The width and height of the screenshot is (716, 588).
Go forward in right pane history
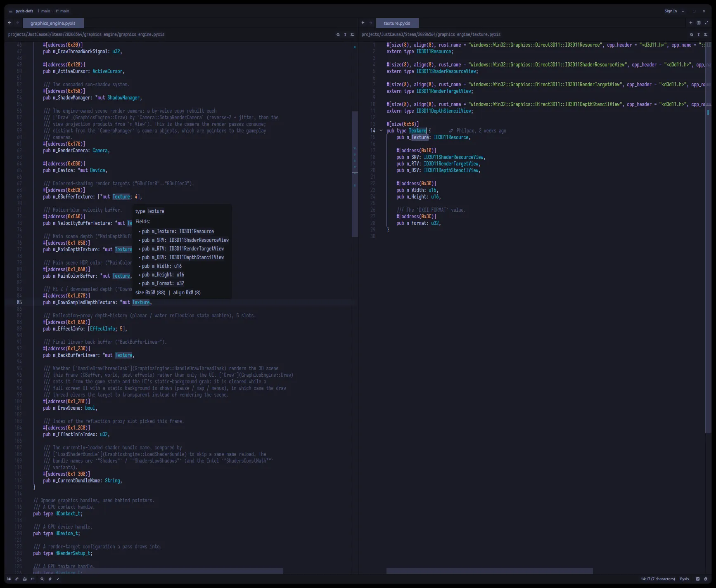(x=371, y=23)
